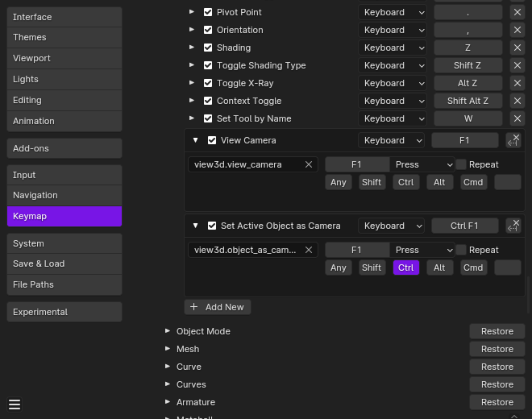This screenshot has width=532, height=419.
Task: Open the hamburger preferences menu
Action: click(x=15, y=404)
